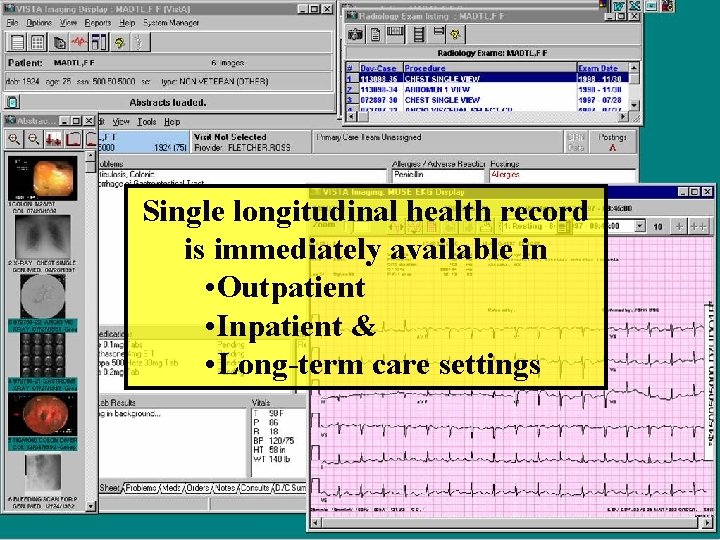Open the multi-frame gastro X-ray thumbnail
Viewport: 720px width, 540px height.
click(x=43, y=355)
